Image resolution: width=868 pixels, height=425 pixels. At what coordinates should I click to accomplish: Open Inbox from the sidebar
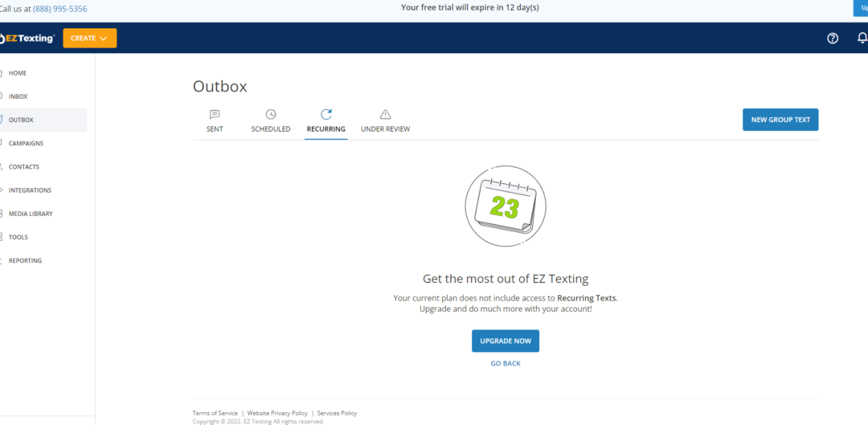(18, 96)
